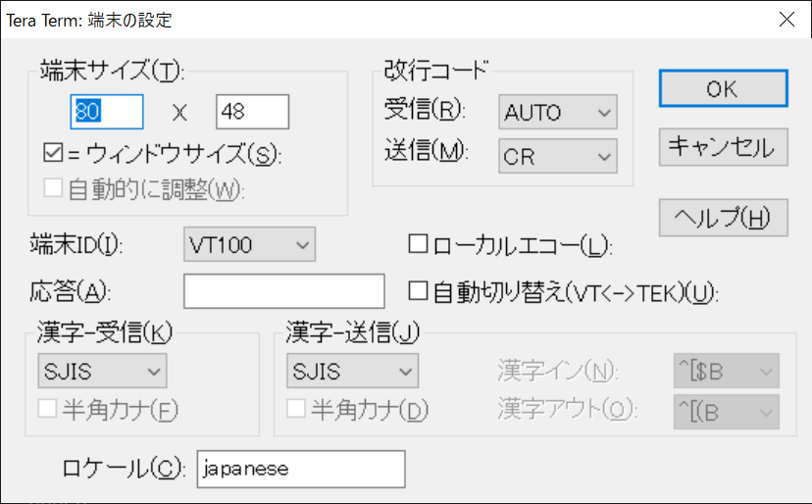Screen dimensions: 812x504
Task: Enable the ローカルエコー(L) checkbox
Action: (418, 243)
